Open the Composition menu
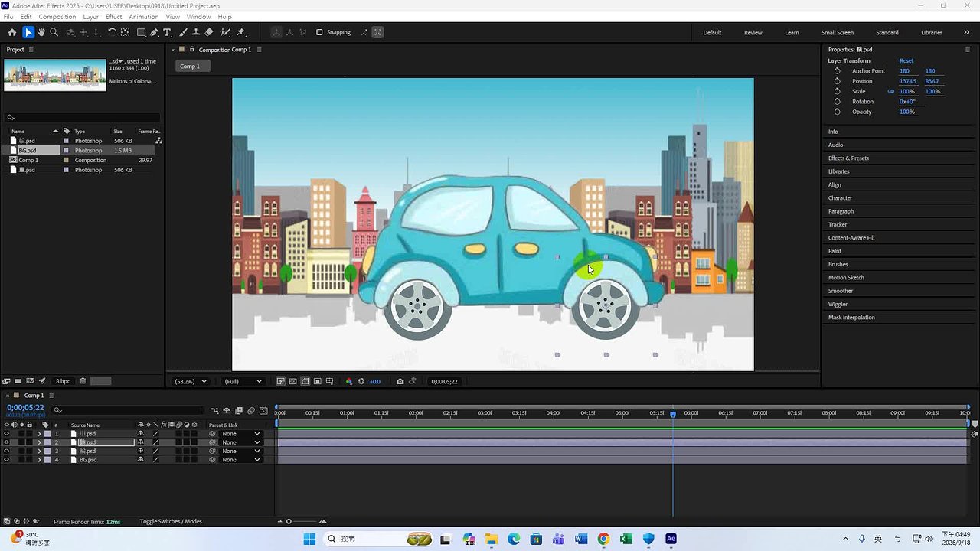The width and height of the screenshot is (980, 551). coord(57,16)
